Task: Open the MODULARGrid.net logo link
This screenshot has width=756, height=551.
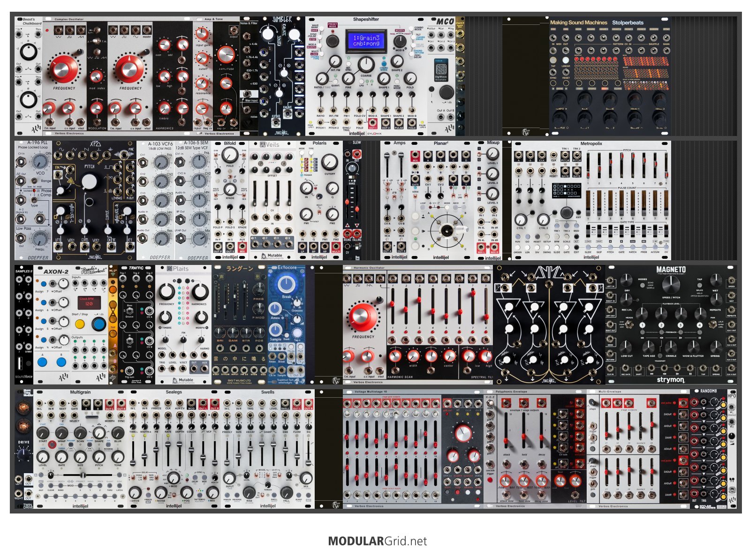Action: [378, 541]
